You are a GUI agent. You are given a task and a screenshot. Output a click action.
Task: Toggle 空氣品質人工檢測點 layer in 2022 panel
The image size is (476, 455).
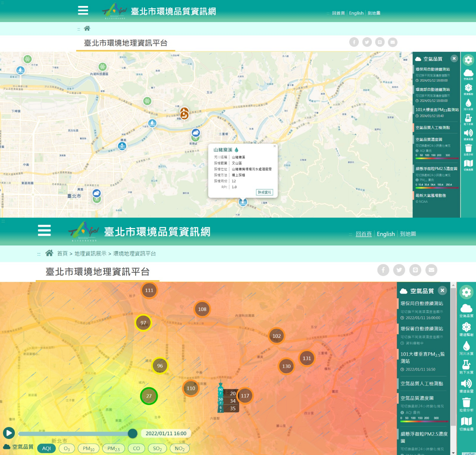pyautogui.click(x=422, y=384)
